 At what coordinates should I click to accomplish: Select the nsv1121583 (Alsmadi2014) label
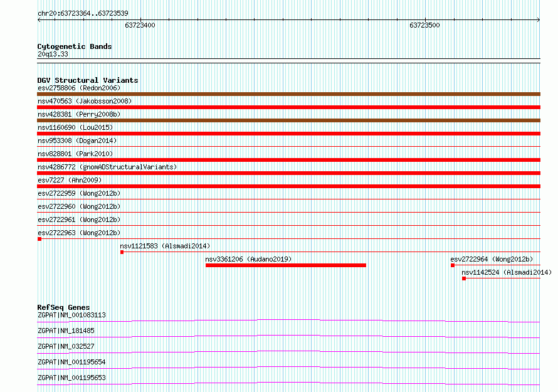[165, 246]
